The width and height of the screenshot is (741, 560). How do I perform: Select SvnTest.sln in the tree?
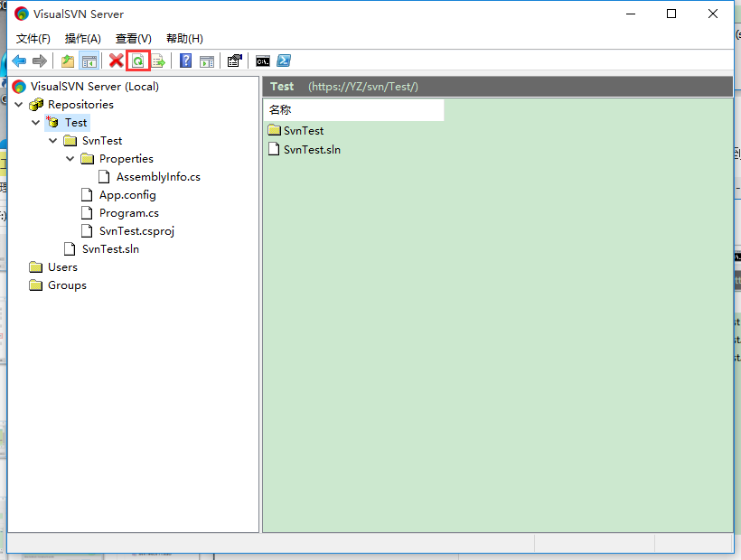pos(110,248)
